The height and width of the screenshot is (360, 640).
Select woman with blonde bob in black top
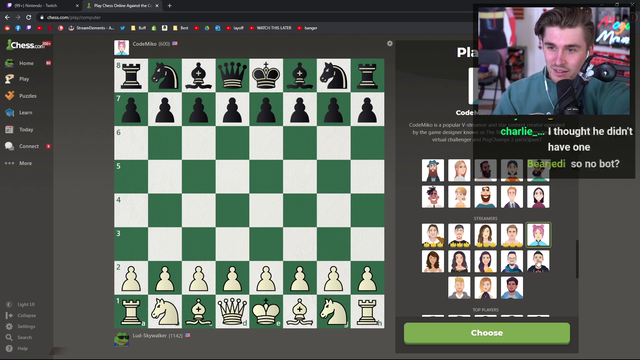(x=485, y=287)
